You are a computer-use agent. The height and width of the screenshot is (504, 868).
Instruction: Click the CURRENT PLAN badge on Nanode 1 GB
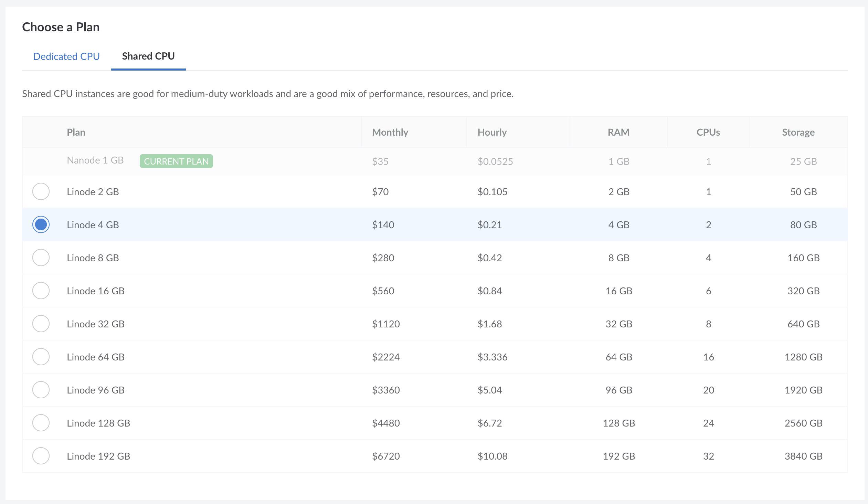click(x=176, y=161)
